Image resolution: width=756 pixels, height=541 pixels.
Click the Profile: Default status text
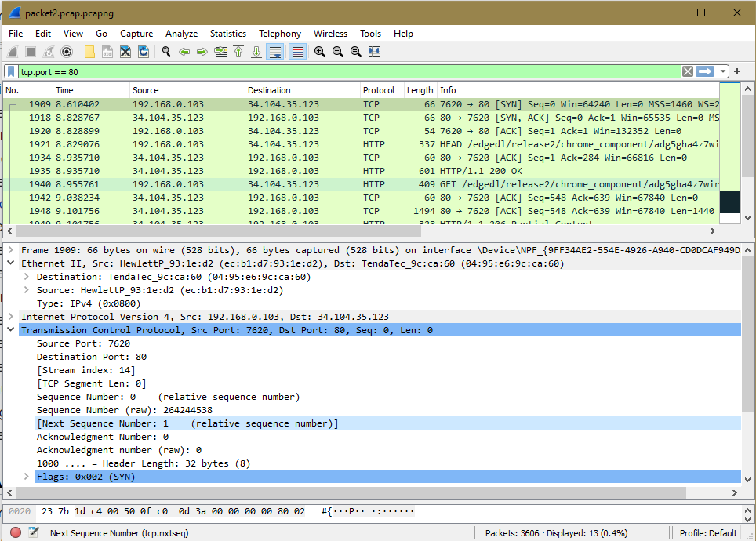[x=707, y=532]
